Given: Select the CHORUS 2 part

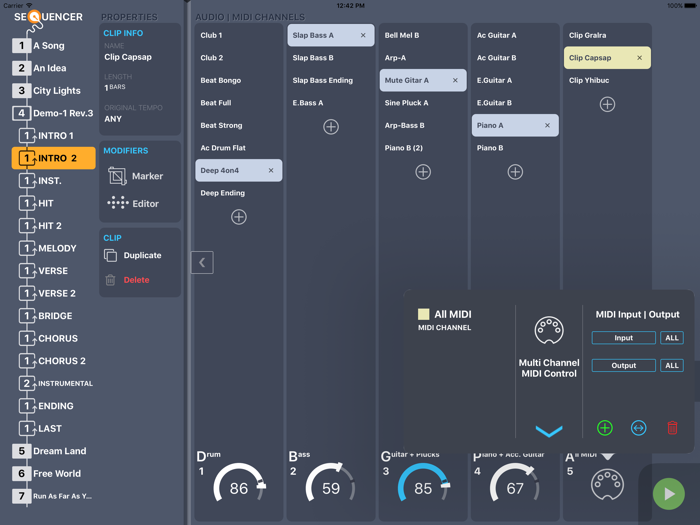Looking at the screenshot, I should [x=53, y=361].
